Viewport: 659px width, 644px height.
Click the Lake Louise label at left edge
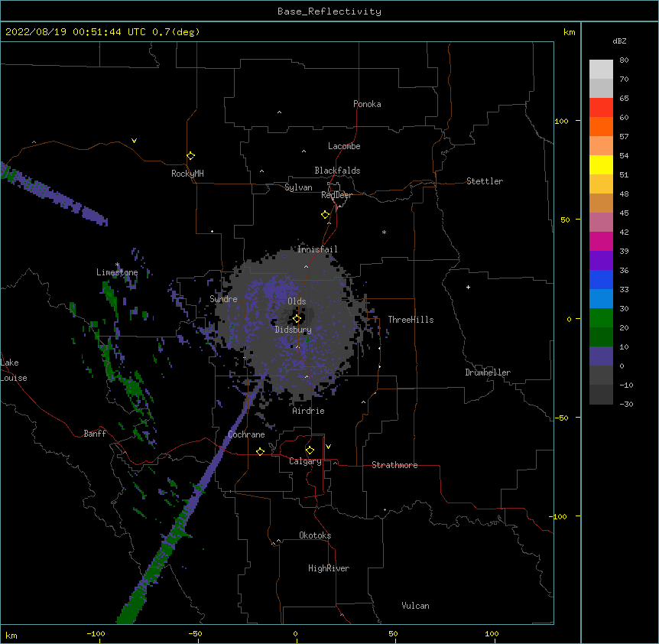(x=14, y=370)
